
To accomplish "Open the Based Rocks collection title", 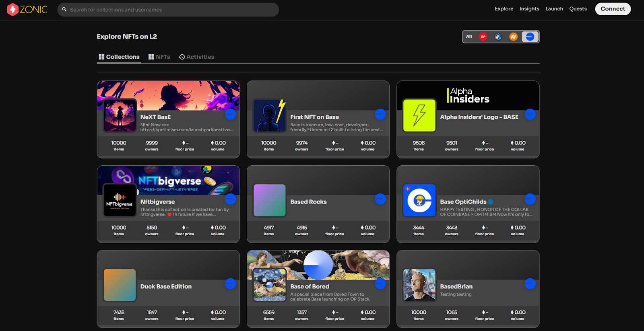I will 308,202.
